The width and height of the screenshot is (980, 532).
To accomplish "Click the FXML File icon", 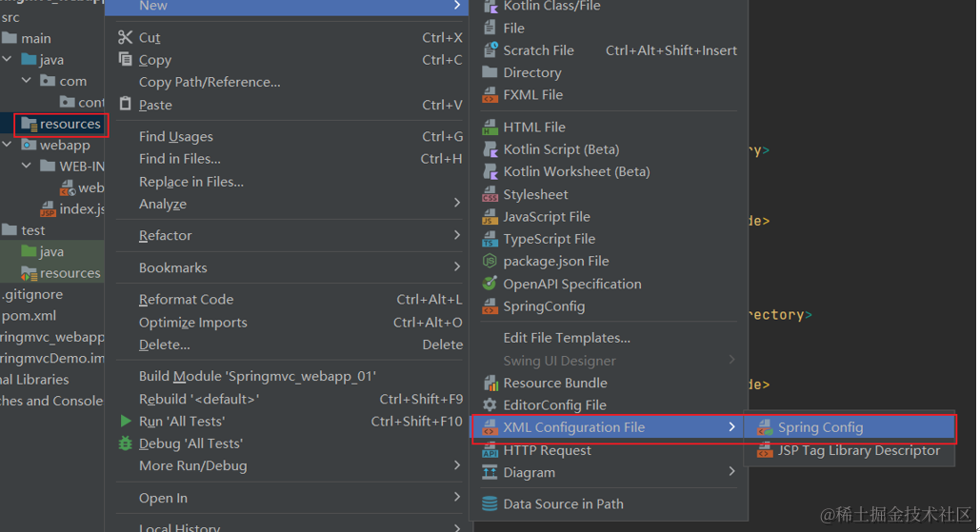I will [490, 95].
